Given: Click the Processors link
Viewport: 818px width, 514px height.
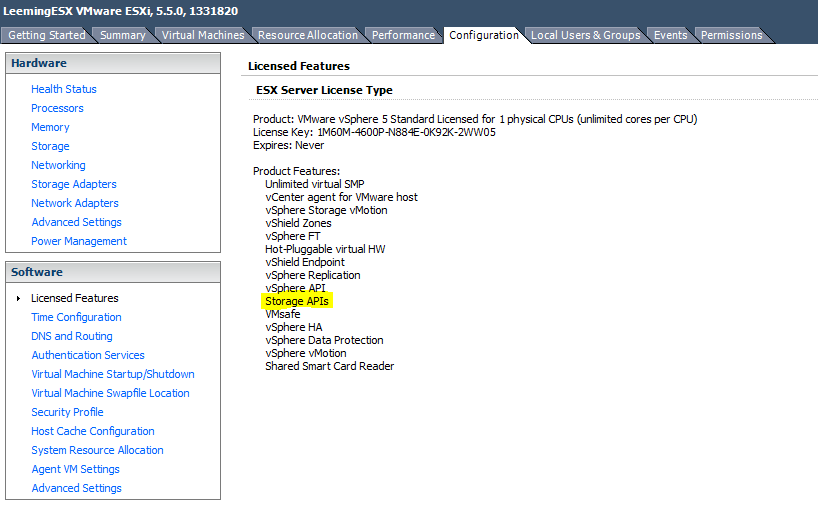Looking at the screenshot, I should pos(57,108).
